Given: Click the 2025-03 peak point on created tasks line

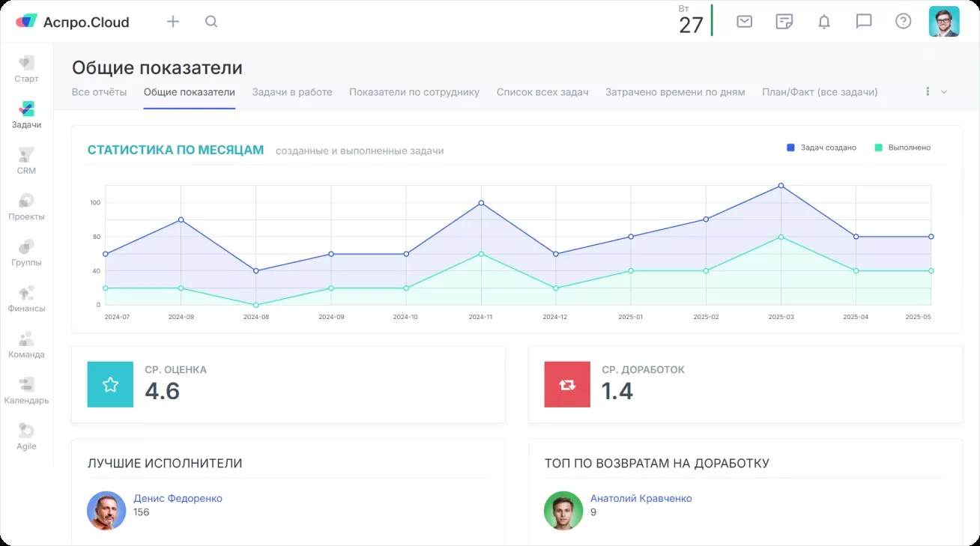Looking at the screenshot, I should point(781,186).
